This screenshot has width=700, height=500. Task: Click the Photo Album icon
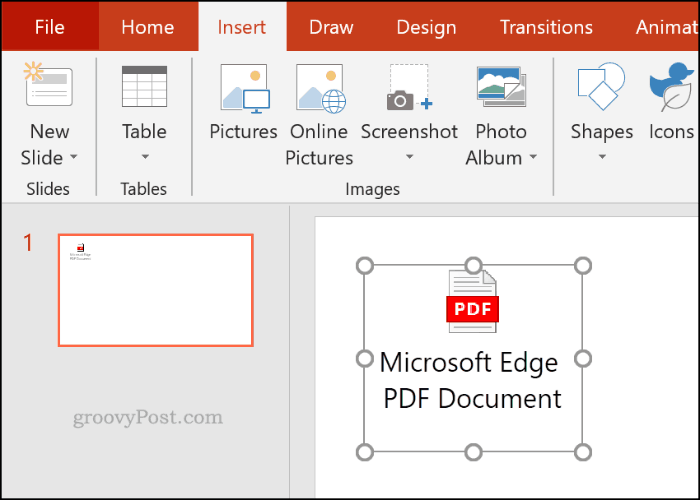pos(500,88)
